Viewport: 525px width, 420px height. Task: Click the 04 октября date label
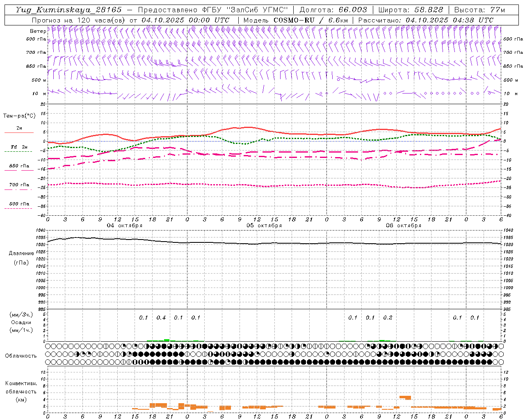click(125, 226)
